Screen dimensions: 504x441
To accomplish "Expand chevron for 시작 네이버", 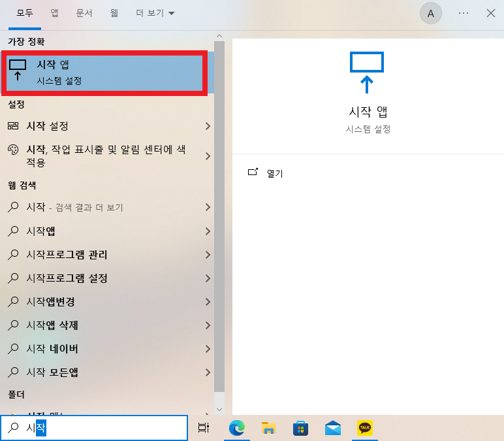I will coord(208,349).
